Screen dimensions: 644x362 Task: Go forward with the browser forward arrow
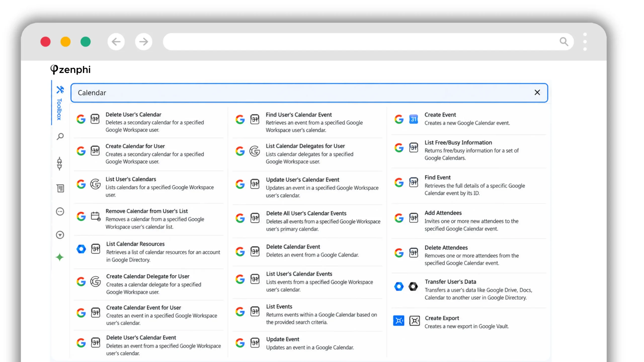pyautogui.click(x=143, y=42)
